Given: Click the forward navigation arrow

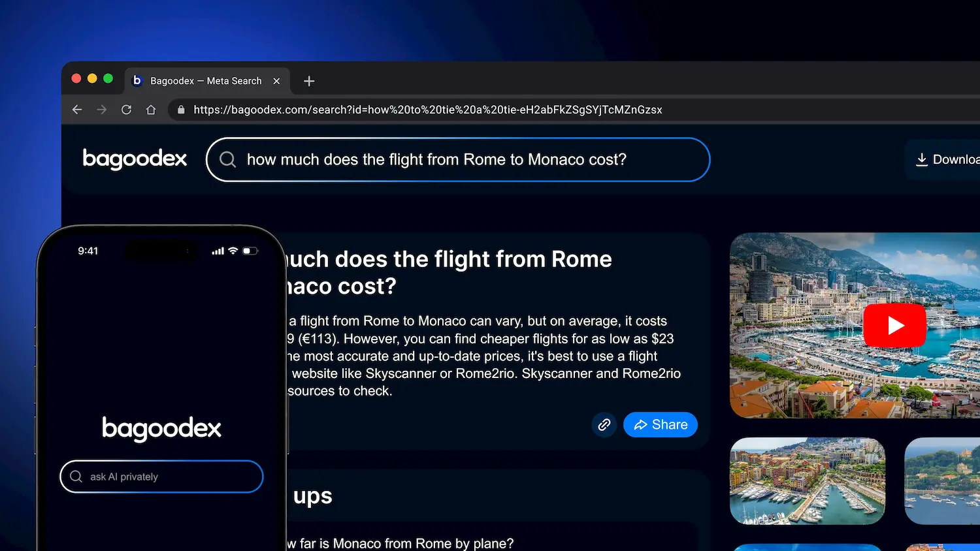Looking at the screenshot, I should 101,110.
